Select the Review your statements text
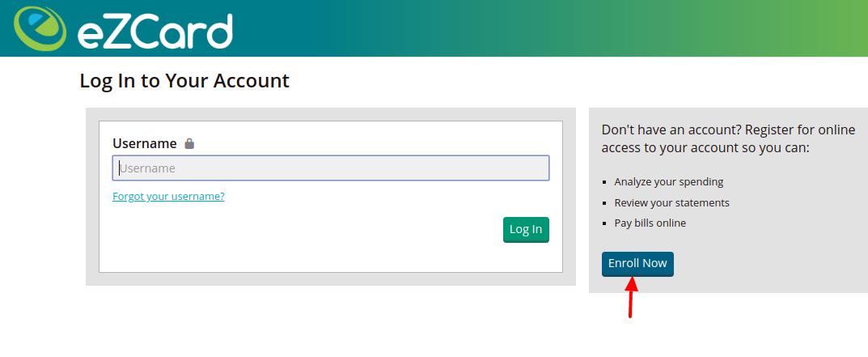Viewport: 868px width, 357px height. point(672,203)
